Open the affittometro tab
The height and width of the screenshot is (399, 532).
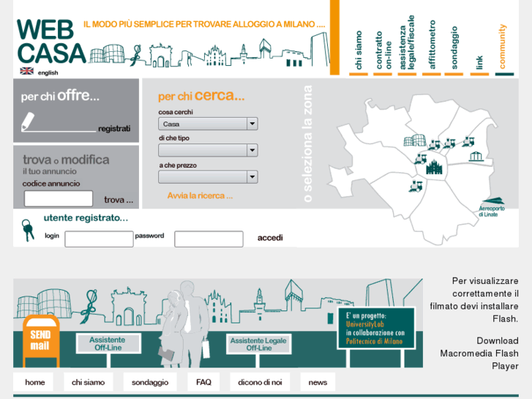point(432,45)
